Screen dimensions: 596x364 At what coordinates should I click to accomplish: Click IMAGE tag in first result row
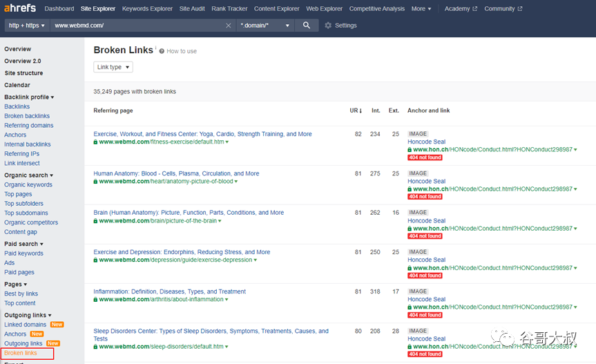coord(418,134)
